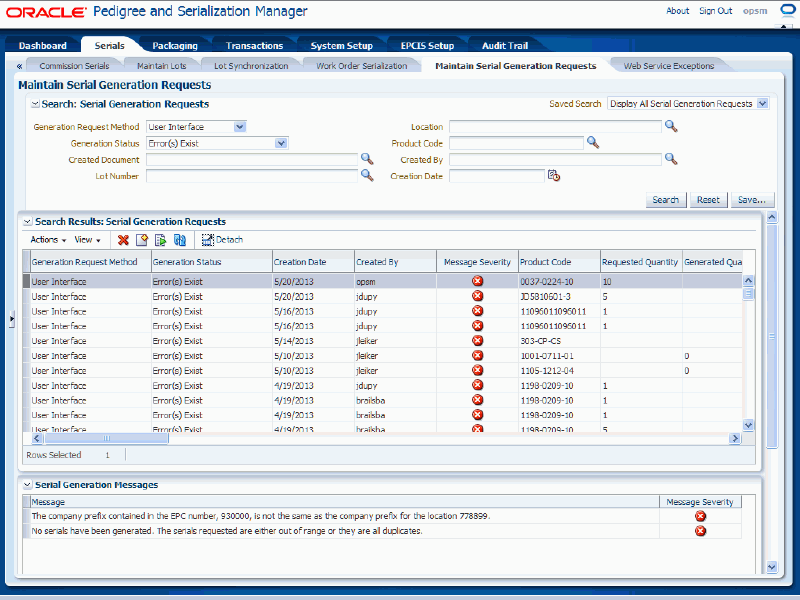The width and height of the screenshot is (800, 600).
Task: Open the View menu
Action: click(x=87, y=240)
